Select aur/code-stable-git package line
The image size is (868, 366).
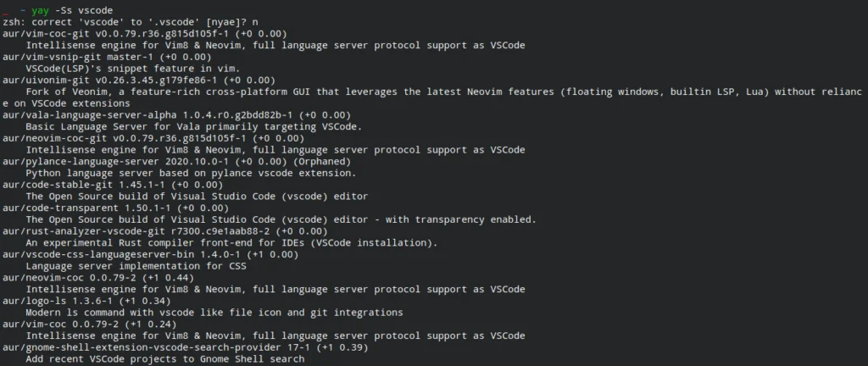point(113,185)
